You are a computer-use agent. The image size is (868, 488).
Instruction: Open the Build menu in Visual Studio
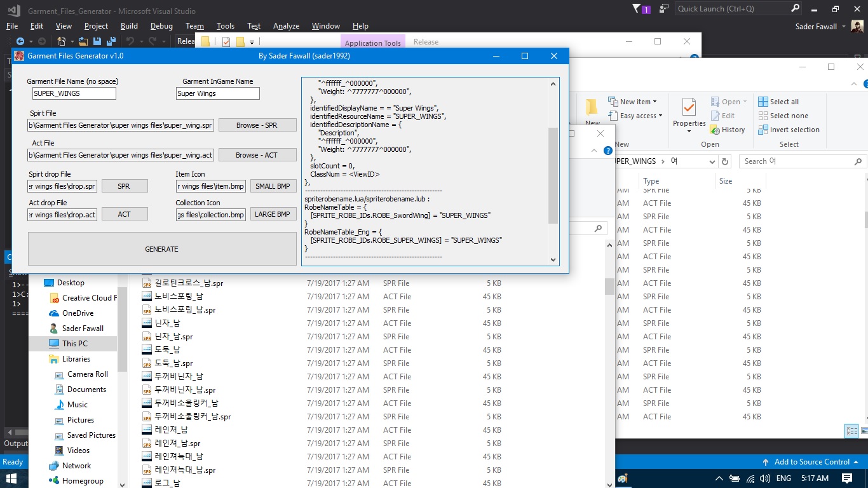129,26
